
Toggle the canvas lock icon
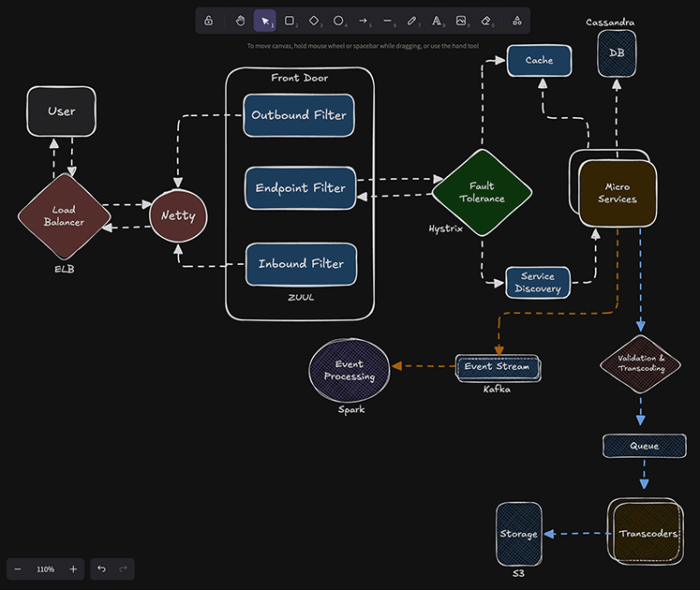(208, 21)
